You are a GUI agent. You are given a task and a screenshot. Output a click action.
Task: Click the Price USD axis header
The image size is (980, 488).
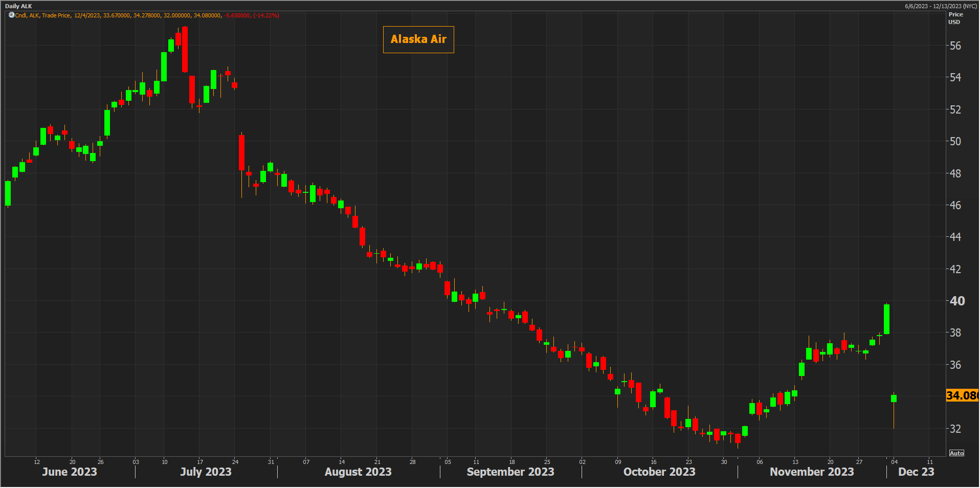(x=955, y=18)
